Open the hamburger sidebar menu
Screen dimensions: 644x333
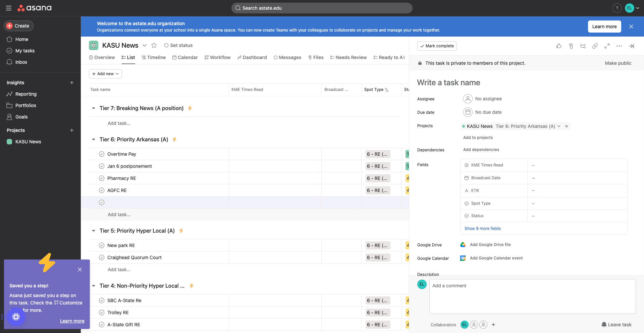9,8
